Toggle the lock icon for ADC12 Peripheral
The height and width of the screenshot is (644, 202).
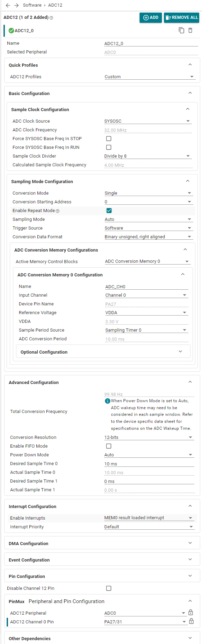pyautogui.click(x=191, y=613)
